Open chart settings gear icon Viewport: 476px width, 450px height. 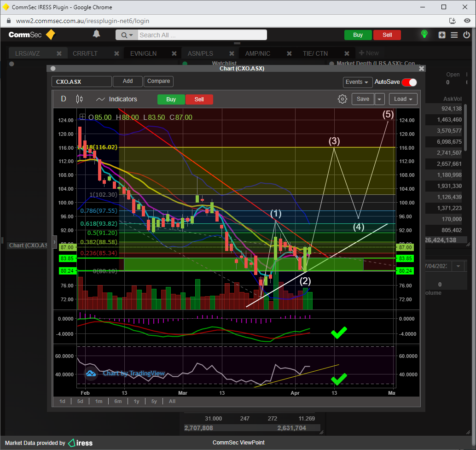[x=342, y=99]
